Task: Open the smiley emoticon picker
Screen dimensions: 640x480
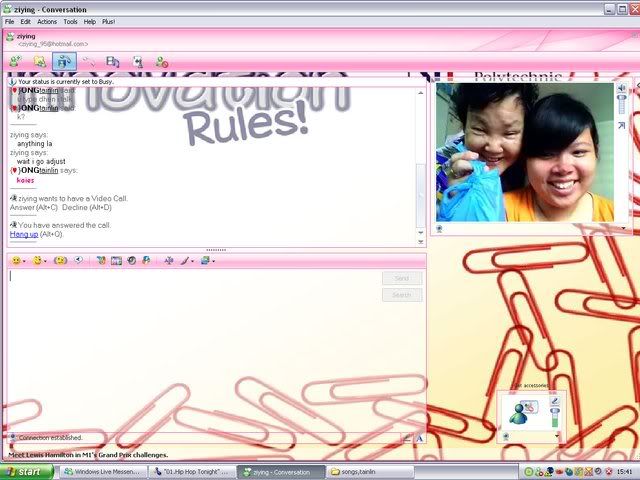Action: [x=16, y=260]
